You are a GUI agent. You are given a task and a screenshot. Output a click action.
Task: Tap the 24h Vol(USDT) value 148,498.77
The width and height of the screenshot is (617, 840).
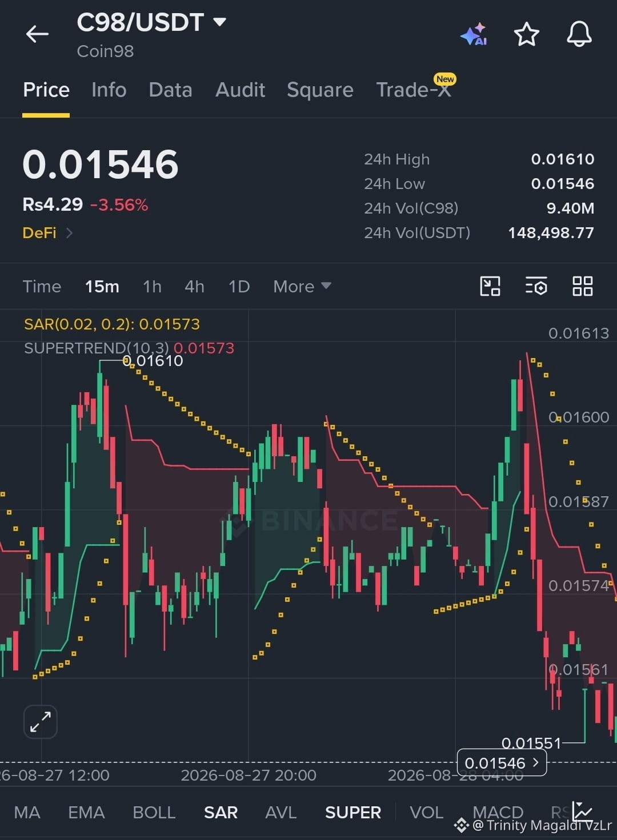pos(551,233)
